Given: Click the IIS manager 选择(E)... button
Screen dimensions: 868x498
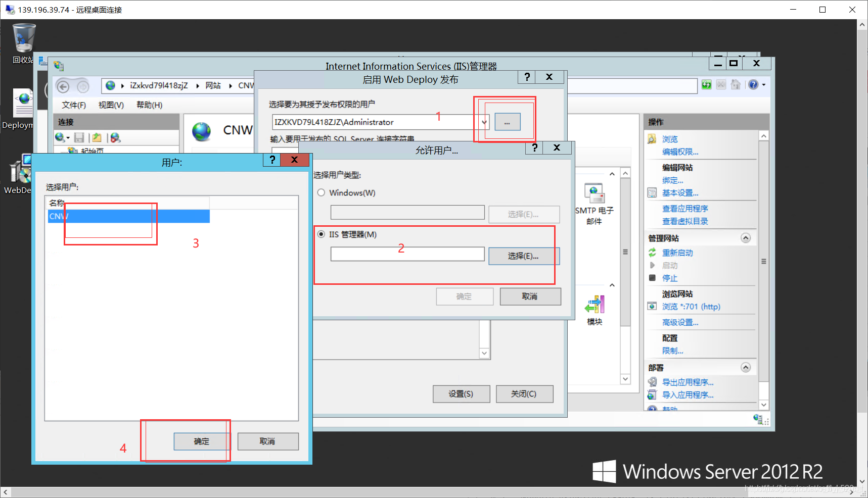Looking at the screenshot, I should coord(524,256).
